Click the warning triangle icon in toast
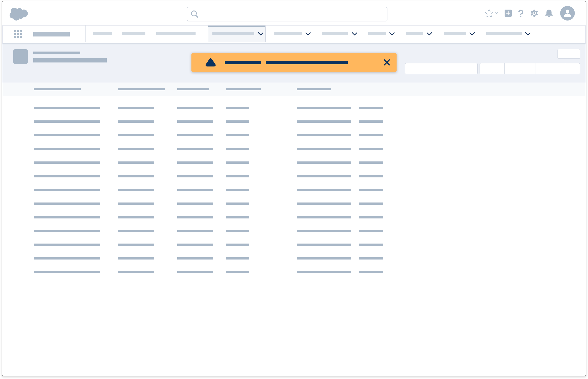Image resolution: width=588 pixels, height=379 pixels. 211,62
